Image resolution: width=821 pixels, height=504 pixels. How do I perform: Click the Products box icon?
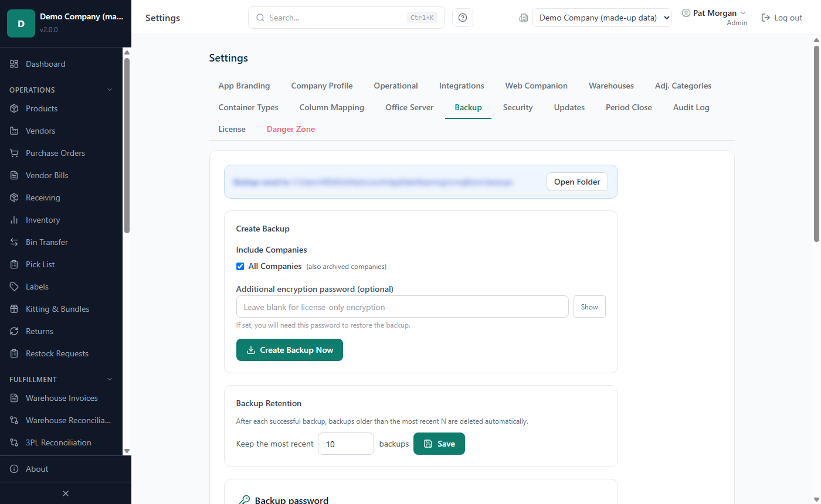point(14,108)
